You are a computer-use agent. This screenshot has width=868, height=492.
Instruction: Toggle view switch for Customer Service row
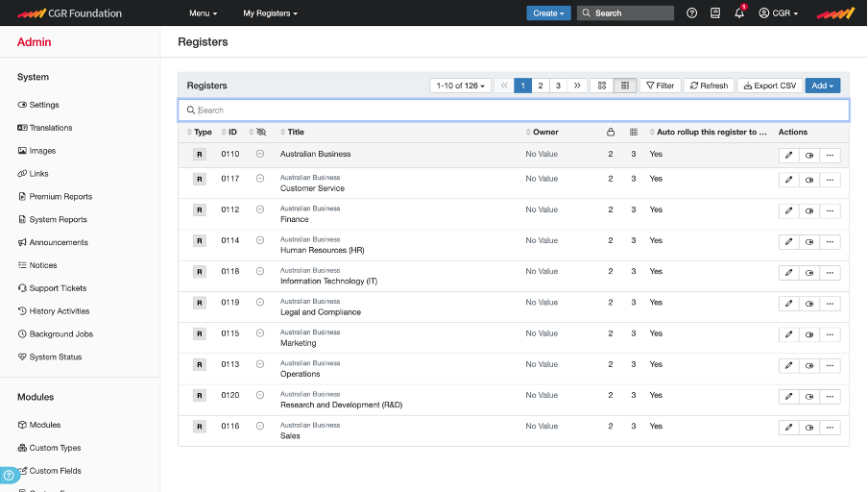click(809, 180)
